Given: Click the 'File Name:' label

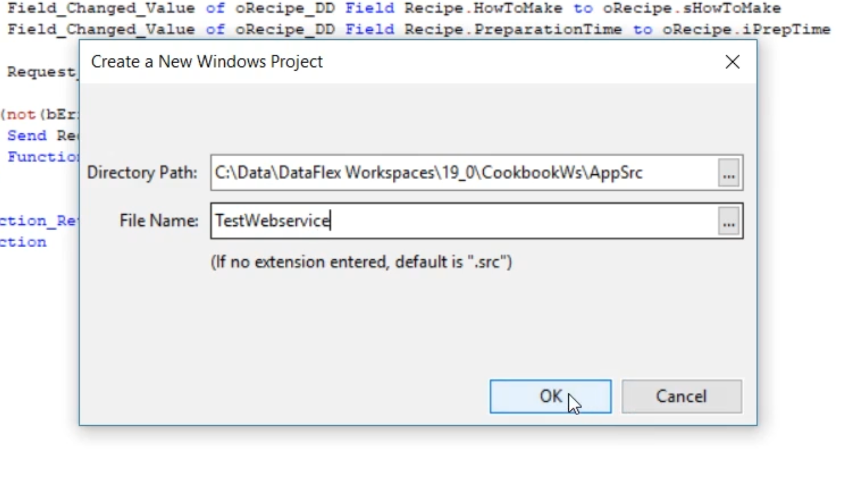Looking at the screenshot, I should pyautogui.click(x=159, y=221).
